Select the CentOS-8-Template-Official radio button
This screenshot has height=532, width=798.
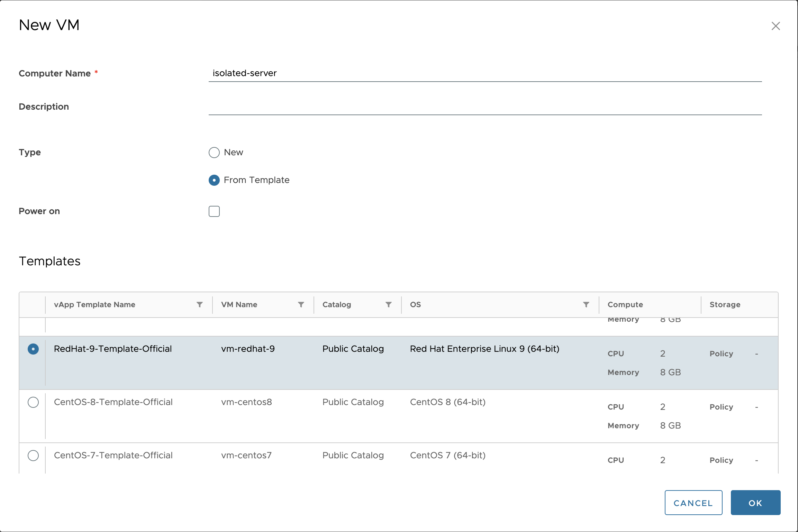pos(33,402)
